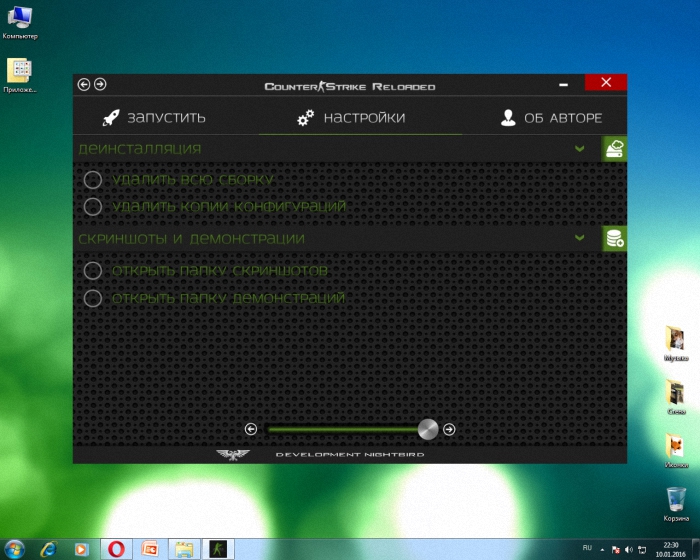Viewport: 700px width, 560px height.
Task: Click the RU language indicator
Action: click(587, 548)
